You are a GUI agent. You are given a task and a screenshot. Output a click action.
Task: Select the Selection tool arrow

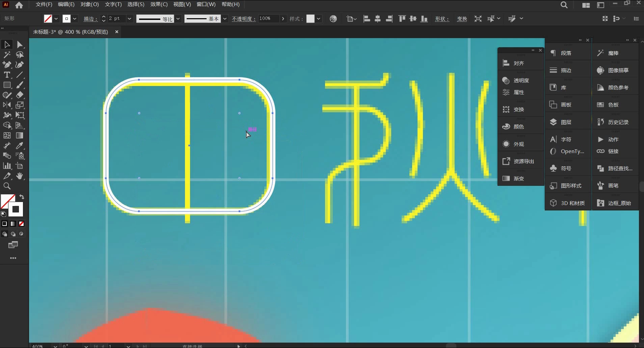[x=7, y=45]
